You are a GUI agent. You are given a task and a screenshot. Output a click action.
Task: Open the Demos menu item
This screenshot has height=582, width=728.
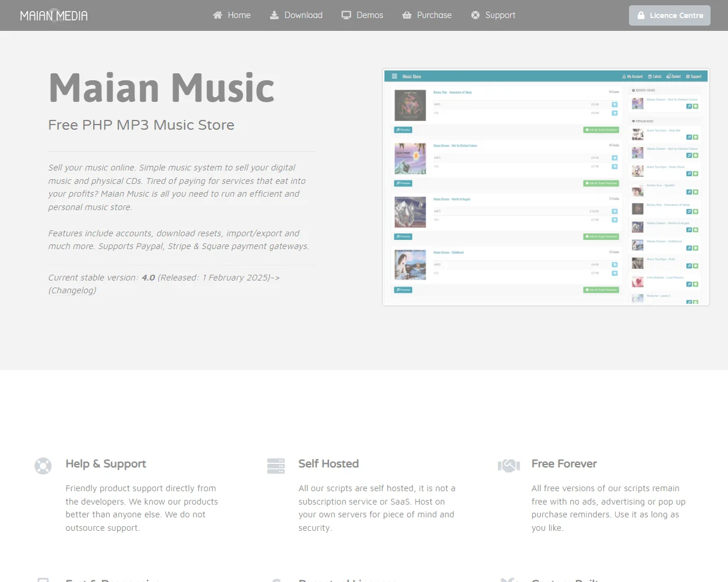pos(362,15)
